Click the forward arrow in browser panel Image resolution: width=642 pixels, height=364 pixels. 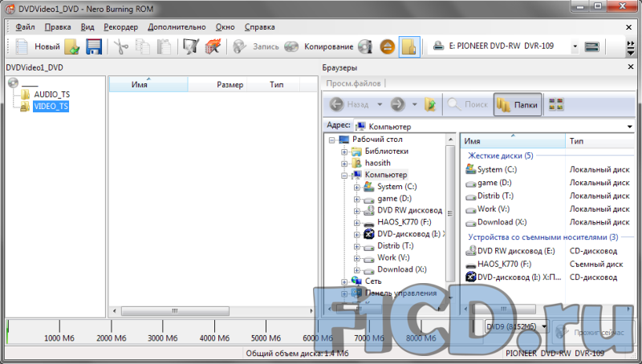click(397, 105)
